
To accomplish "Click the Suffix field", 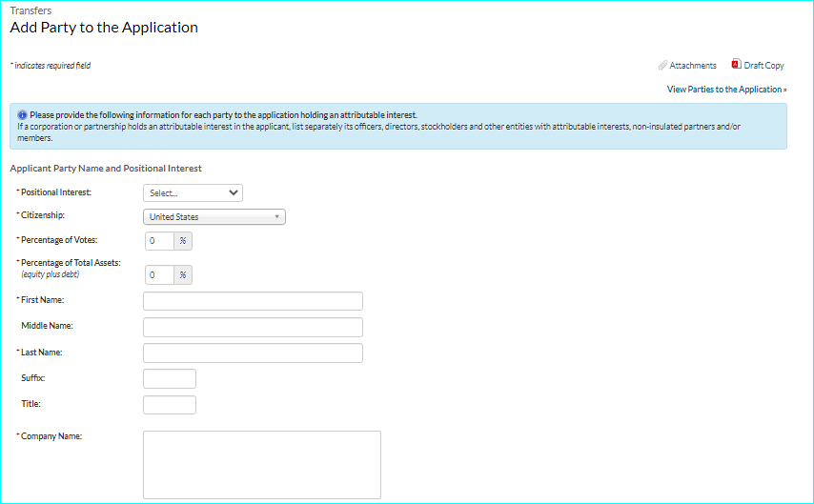I will (170, 379).
